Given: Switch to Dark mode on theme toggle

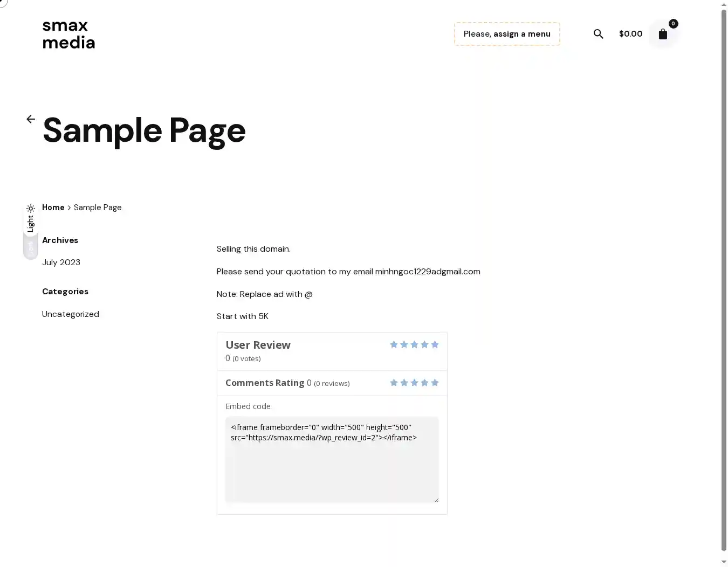Looking at the screenshot, I should [31, 247].
